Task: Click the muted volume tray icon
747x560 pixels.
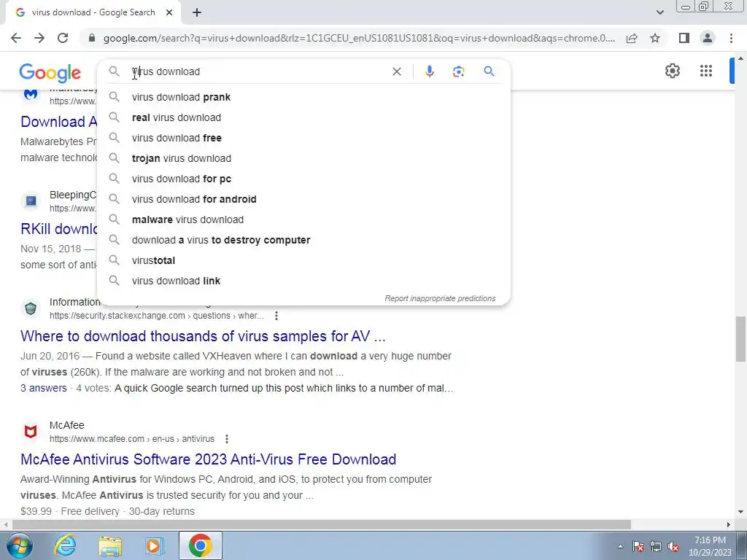Action: coord(673,547)
